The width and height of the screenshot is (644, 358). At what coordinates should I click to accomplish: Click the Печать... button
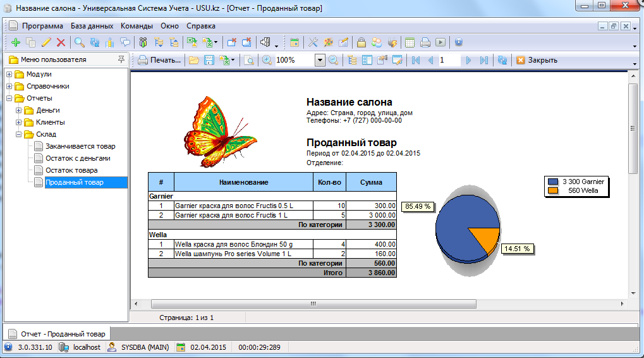pos(160,61)
